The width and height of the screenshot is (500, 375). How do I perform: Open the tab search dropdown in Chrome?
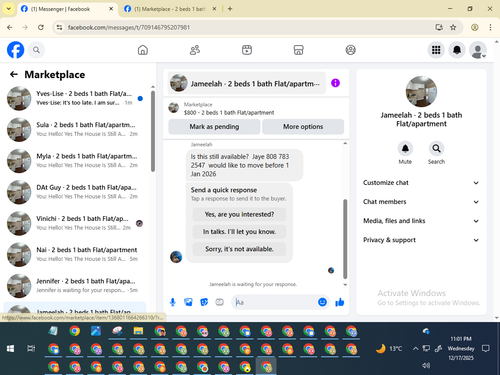pyautogui.click(x=9, y=9)
